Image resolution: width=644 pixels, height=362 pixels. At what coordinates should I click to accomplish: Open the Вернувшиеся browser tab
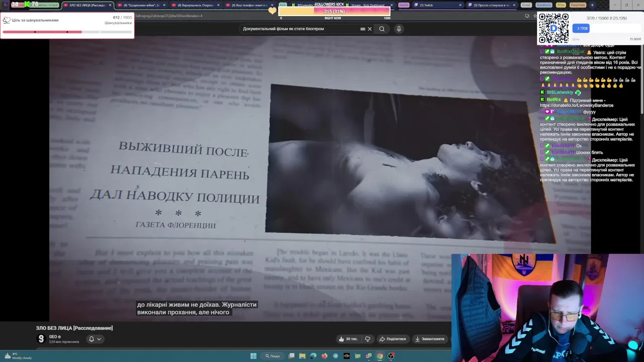(195, 5)
